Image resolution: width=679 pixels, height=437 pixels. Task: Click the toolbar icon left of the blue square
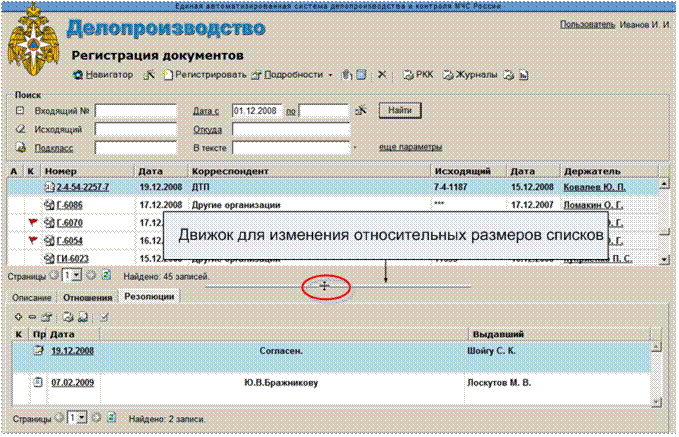[347, 75]
